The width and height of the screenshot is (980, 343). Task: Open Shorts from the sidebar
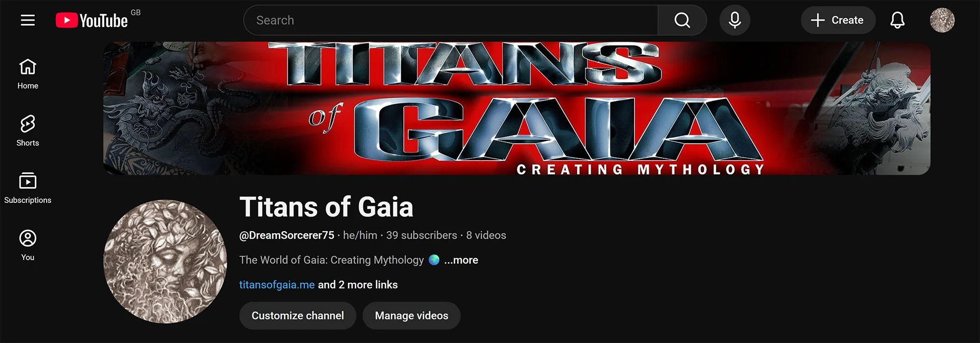tap(28, 131)
